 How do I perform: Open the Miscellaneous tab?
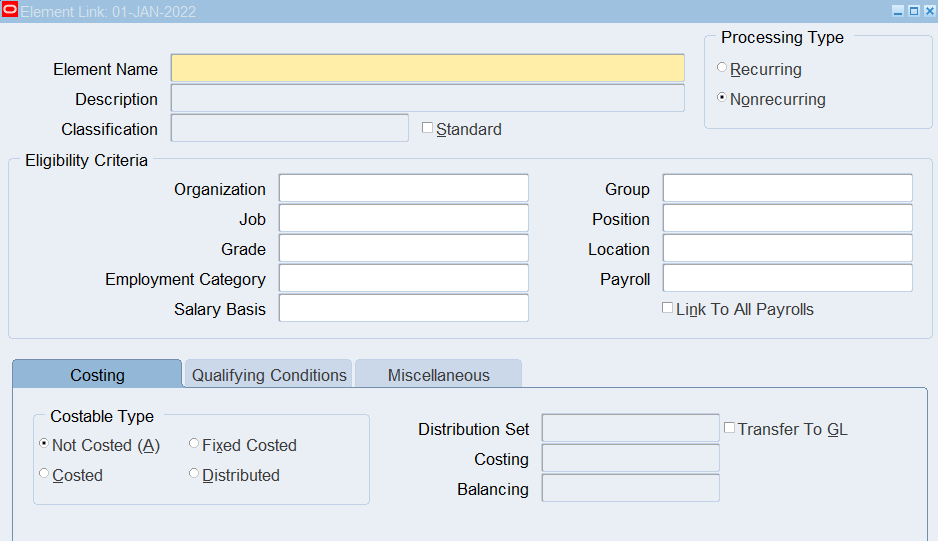[x=438, y=375]
